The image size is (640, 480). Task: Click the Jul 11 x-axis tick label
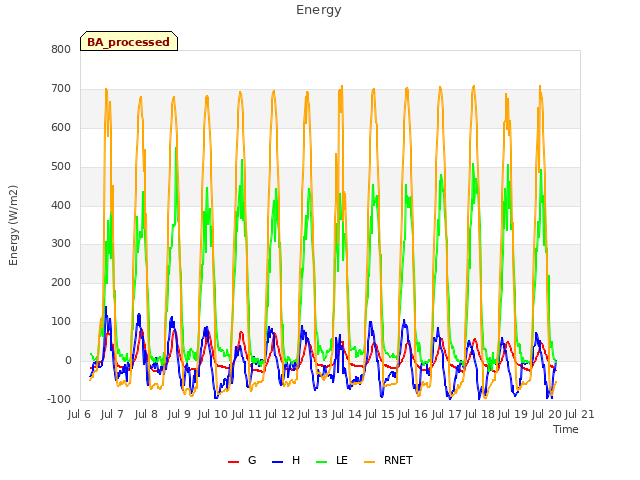[x=246, y=415]
